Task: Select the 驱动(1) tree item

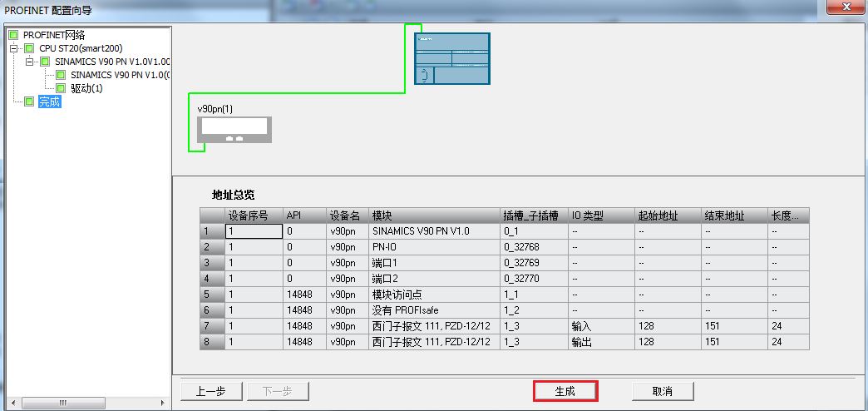Action: point(87,88)
